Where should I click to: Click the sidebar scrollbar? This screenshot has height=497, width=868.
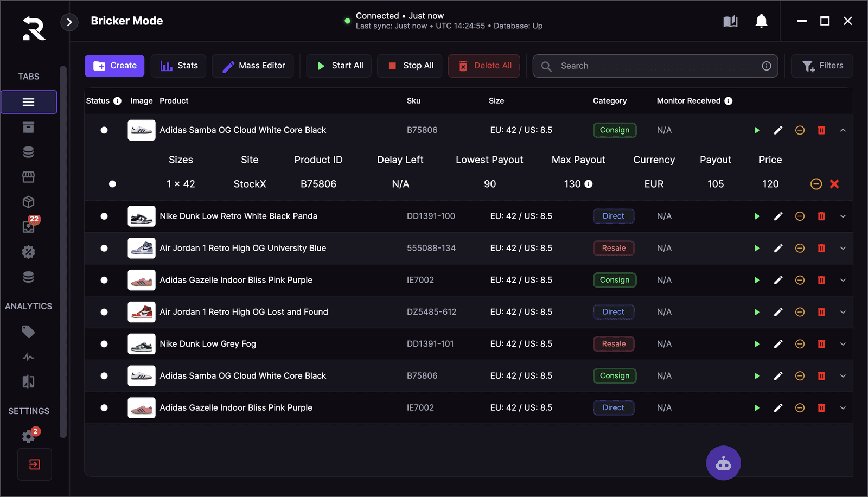coord(63,252)
